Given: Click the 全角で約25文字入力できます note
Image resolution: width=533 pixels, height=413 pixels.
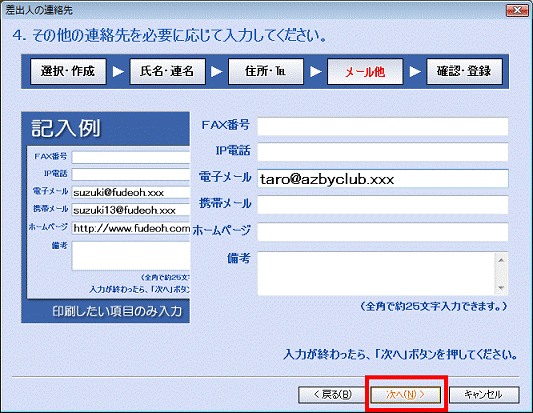Looking at the screenshot, I should (434, 307).
